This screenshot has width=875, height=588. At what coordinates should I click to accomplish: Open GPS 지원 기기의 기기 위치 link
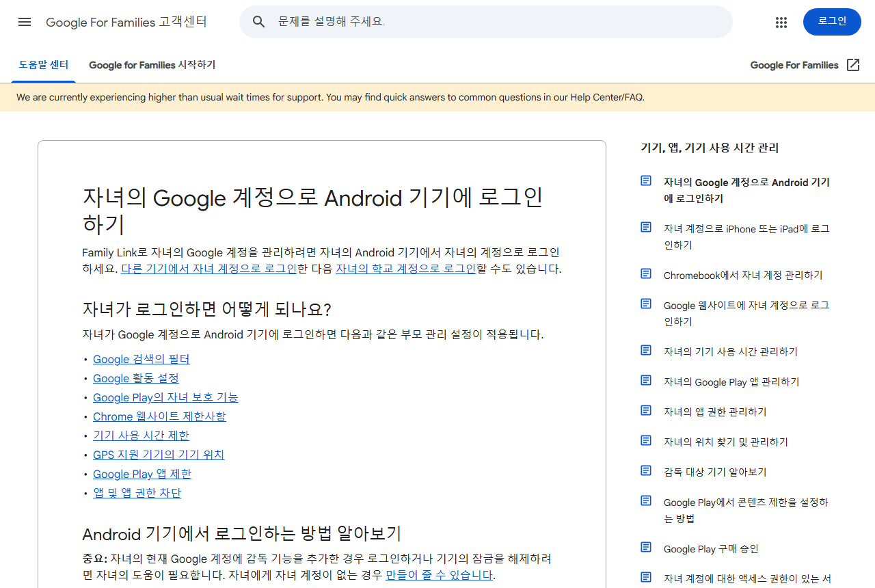[x=159, y=455]
